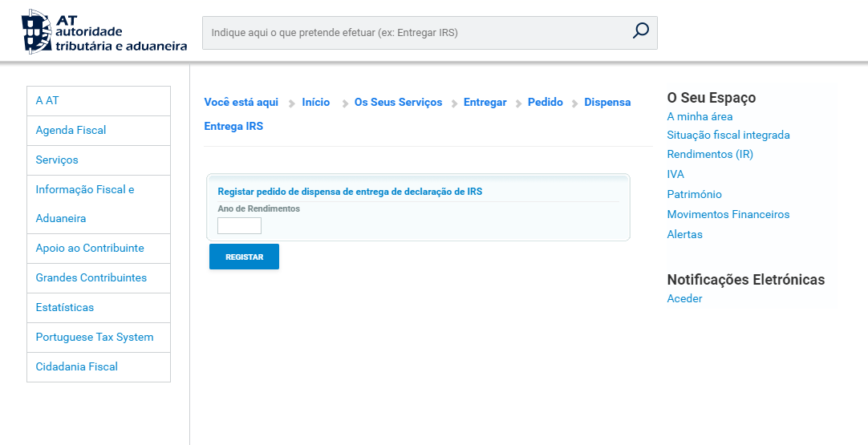Screen dimensions: 868x445
Task: Select Serviços in the left menu
Action: 99,160
